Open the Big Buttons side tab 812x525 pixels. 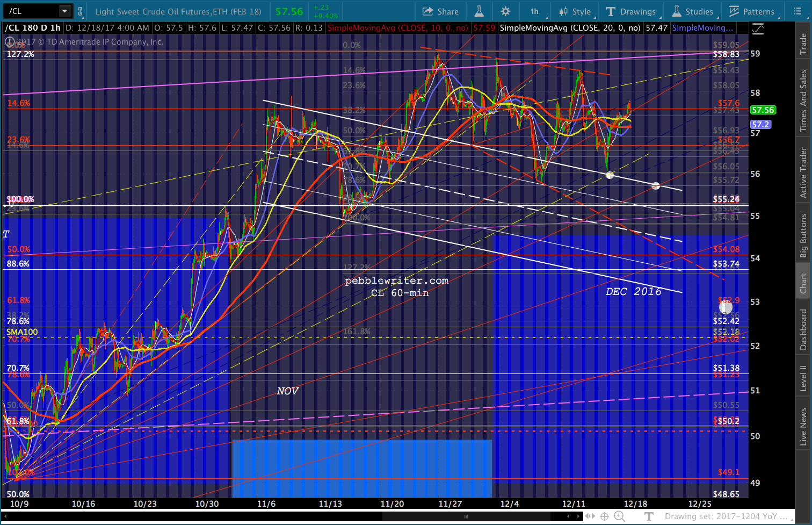click(803, 235)
